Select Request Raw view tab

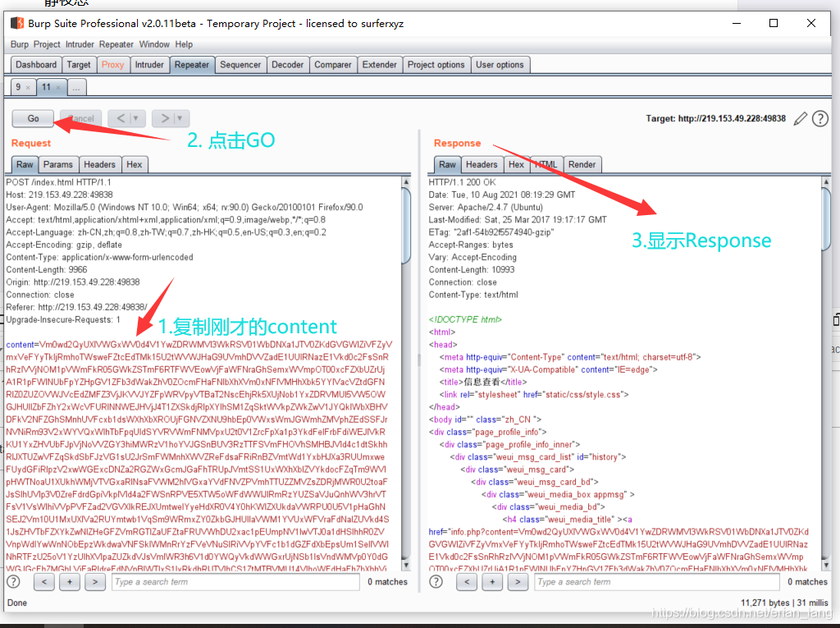click(x=25, y=165)
